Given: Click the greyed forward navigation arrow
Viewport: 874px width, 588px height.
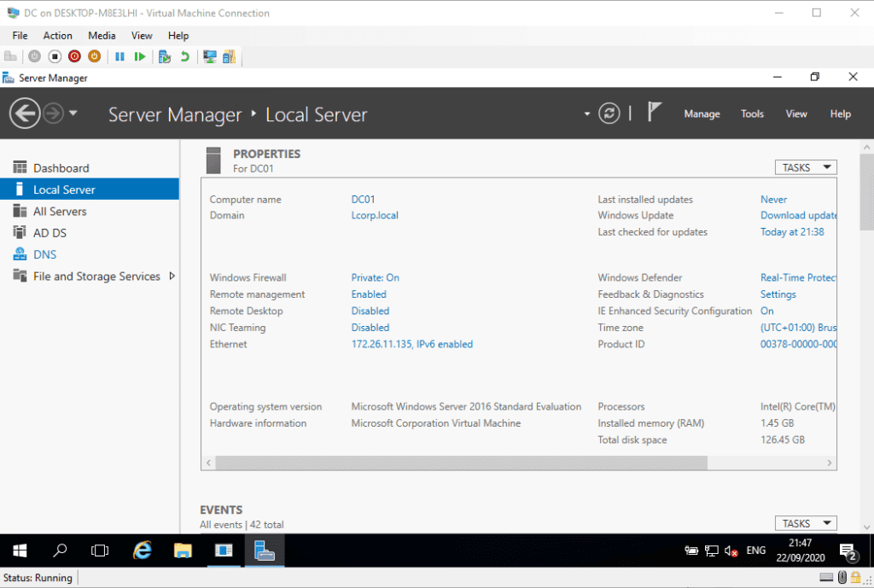Looking at the screenshot, I should 54,114.
